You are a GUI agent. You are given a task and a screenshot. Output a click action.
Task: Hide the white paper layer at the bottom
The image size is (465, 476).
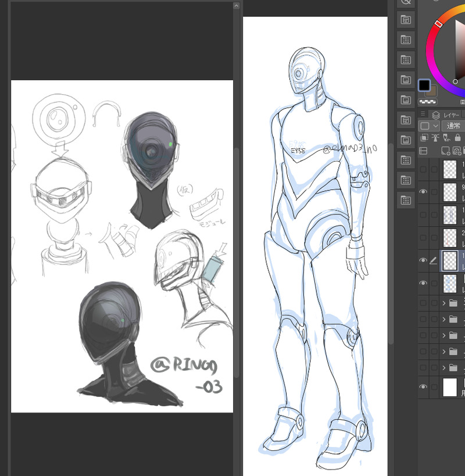click(423, 386)
